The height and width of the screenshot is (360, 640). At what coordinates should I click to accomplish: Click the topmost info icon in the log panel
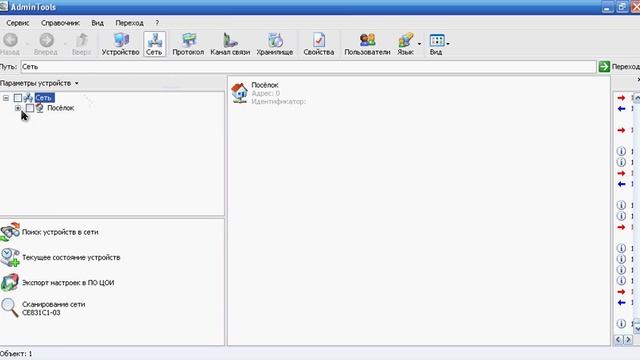coord(621,151)
